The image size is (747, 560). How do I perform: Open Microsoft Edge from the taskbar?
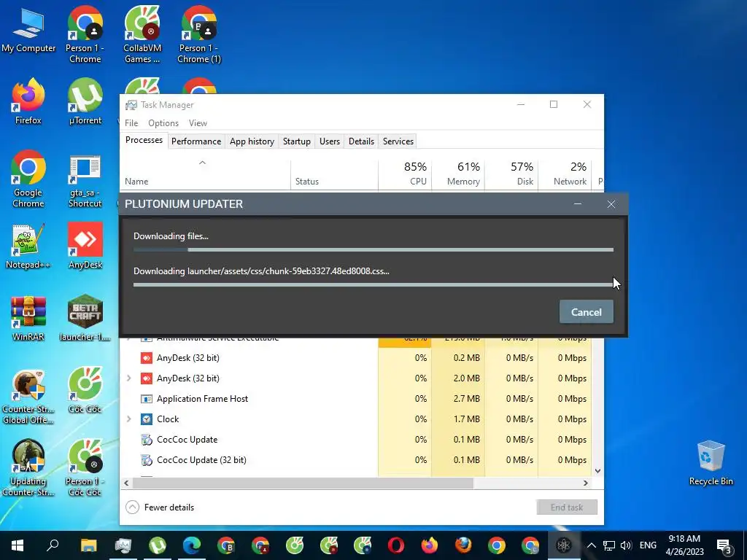(x=192, y=545)
